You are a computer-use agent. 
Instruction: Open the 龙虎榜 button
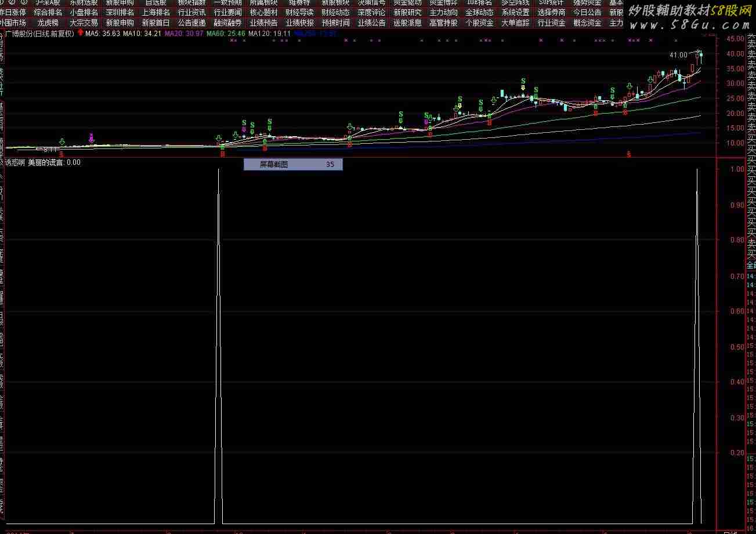click(48, 23)
